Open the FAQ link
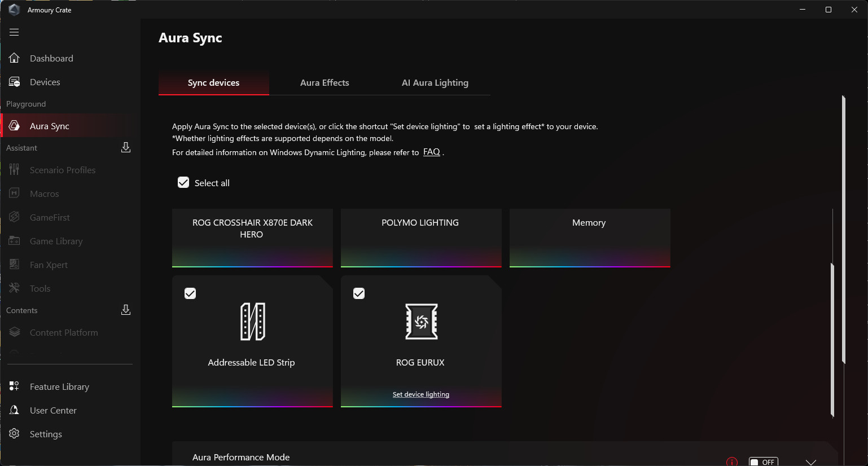Screen dimensions: 868x466 [x=432, y=152]
